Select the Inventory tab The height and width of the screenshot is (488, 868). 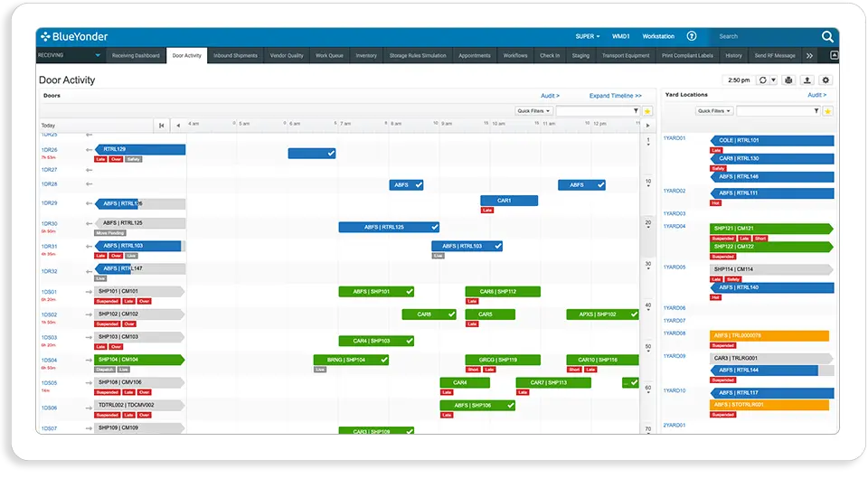tap(366, 55)
